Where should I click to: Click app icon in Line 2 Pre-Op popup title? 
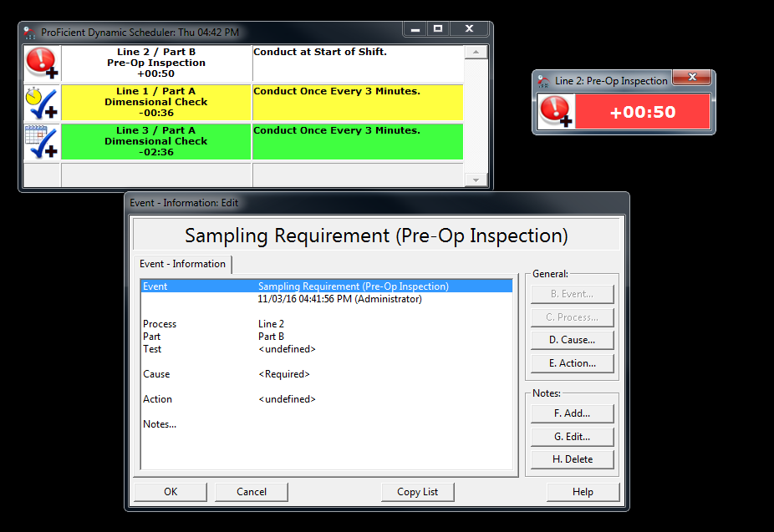tap(543, 81)
